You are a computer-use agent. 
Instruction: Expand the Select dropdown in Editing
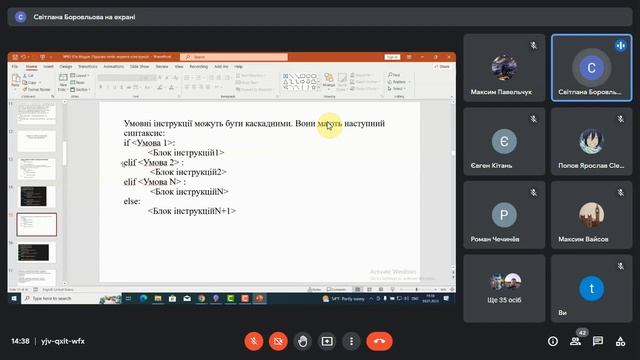coord(397,89)
